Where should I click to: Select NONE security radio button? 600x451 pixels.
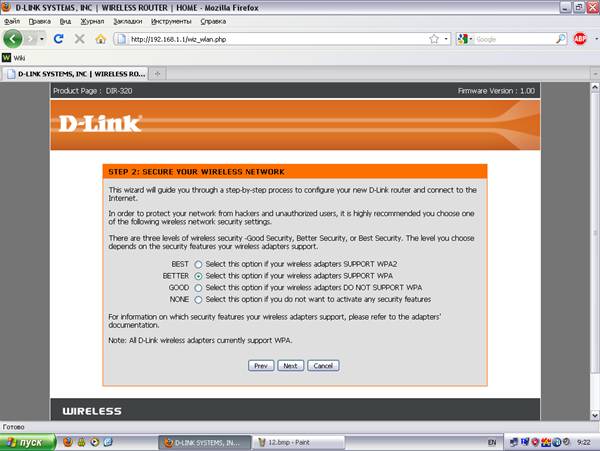pos(198,300)
